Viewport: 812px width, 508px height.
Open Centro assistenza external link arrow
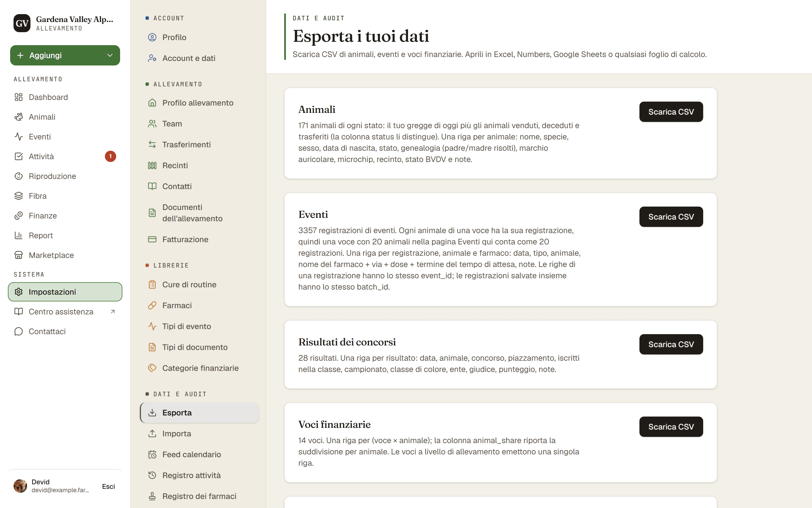[113, 312]
